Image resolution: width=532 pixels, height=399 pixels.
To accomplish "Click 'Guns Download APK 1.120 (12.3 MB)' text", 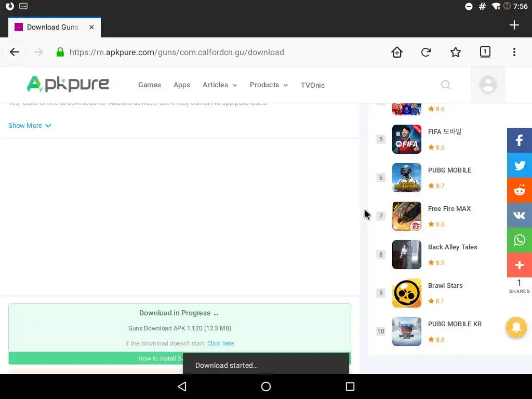I will click(179, 328).
